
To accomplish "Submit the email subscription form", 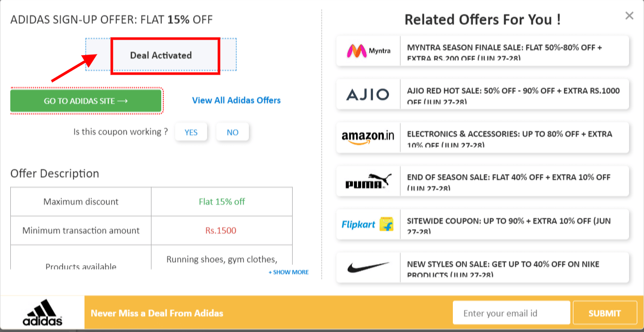I will [605, 312].
